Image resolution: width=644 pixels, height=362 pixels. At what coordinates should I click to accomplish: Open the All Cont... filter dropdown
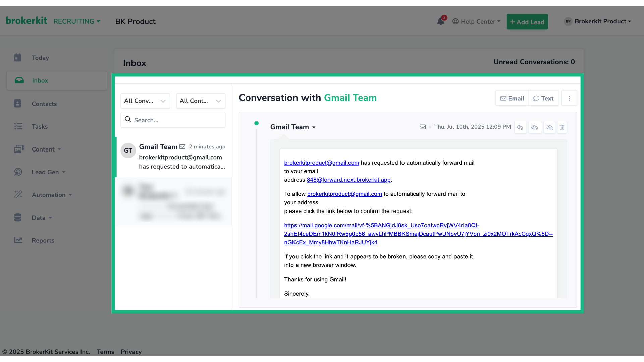(201, 101)
